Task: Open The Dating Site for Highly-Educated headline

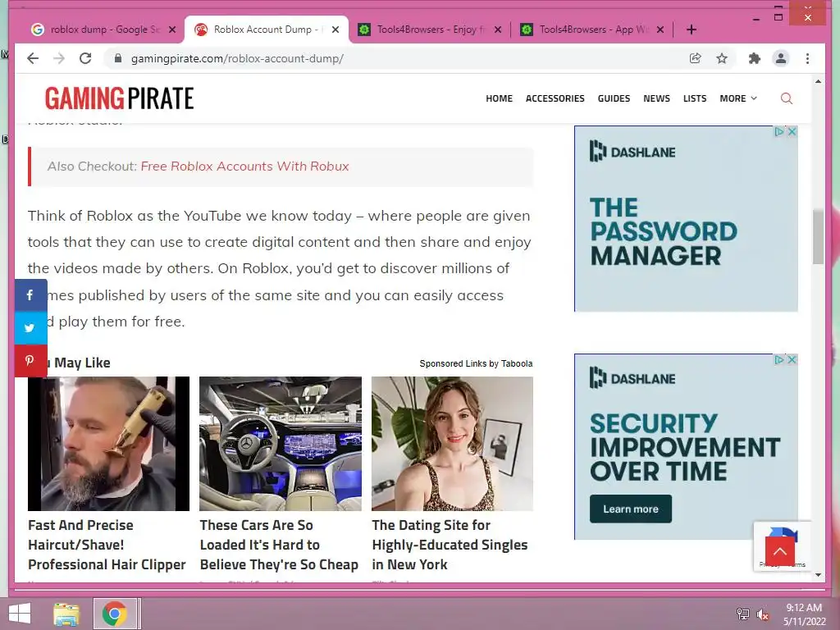Action: (450, 545)
